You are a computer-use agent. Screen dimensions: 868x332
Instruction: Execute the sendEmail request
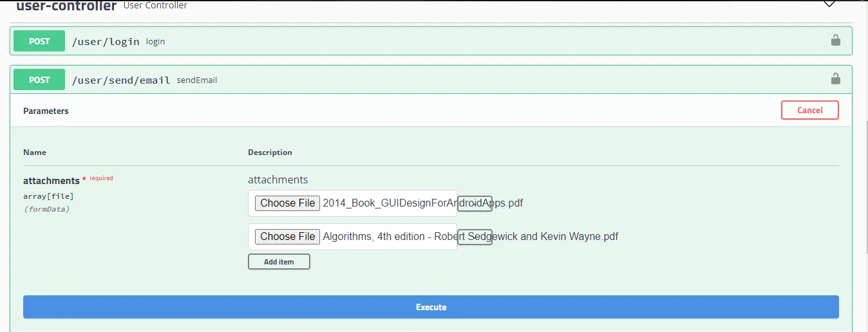431,307
